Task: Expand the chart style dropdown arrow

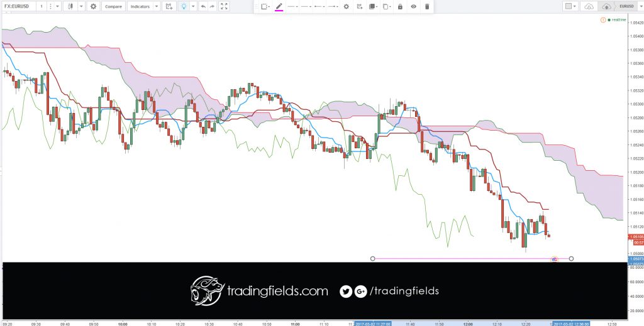Action: tap(81, 6)
